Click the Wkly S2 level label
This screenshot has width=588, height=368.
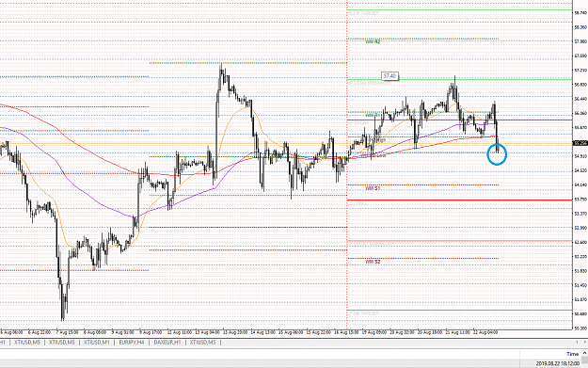click(373, 262)
